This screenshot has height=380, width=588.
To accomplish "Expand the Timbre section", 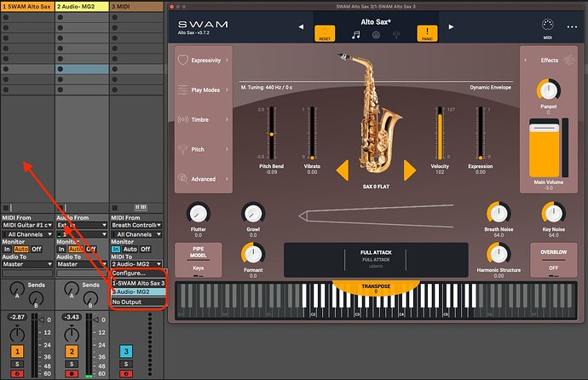I will click(204, 119).
